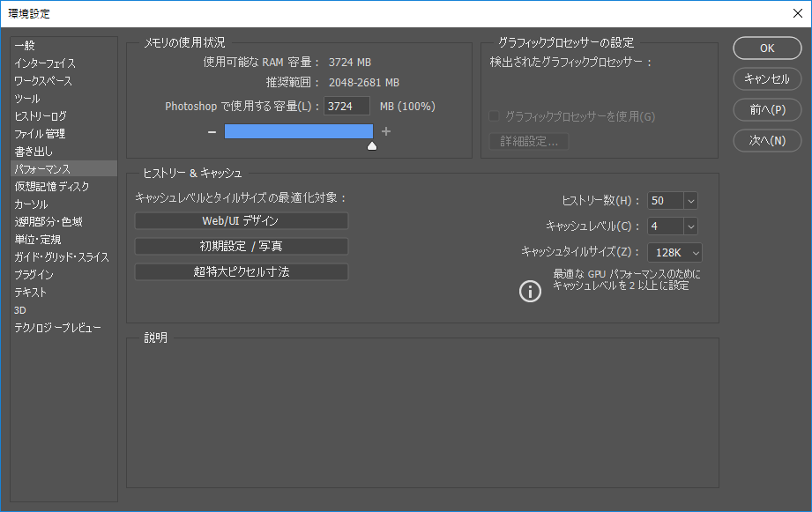The height and width of the screenshot is (512, 812).
Task: Select 一般 in the category list
Action: click(x=63, y=46)
